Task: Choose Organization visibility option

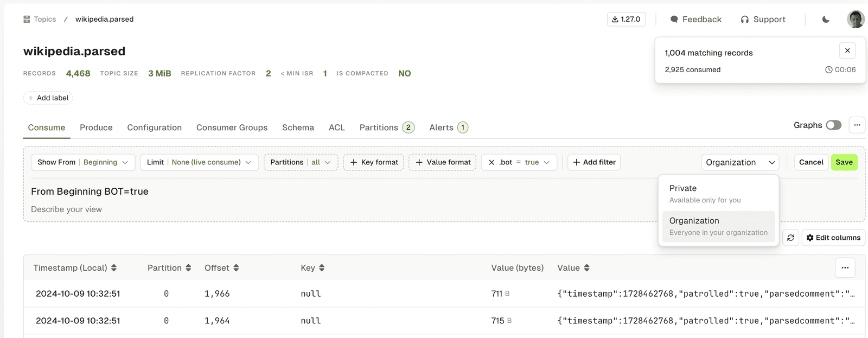Action: tap(718, 226)
